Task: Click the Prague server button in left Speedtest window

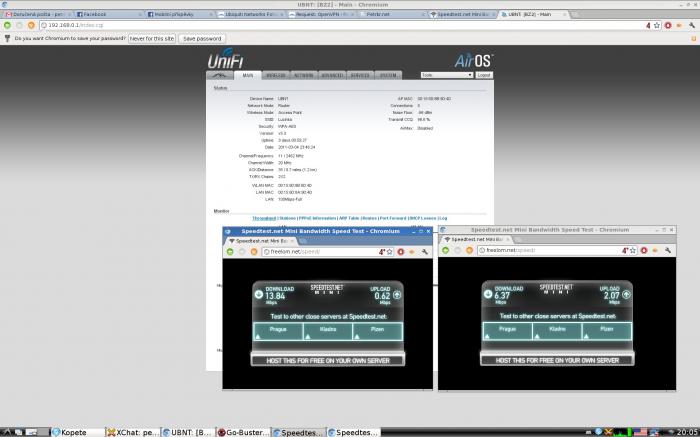Action: pyautogui.click(x=278, y=332)
